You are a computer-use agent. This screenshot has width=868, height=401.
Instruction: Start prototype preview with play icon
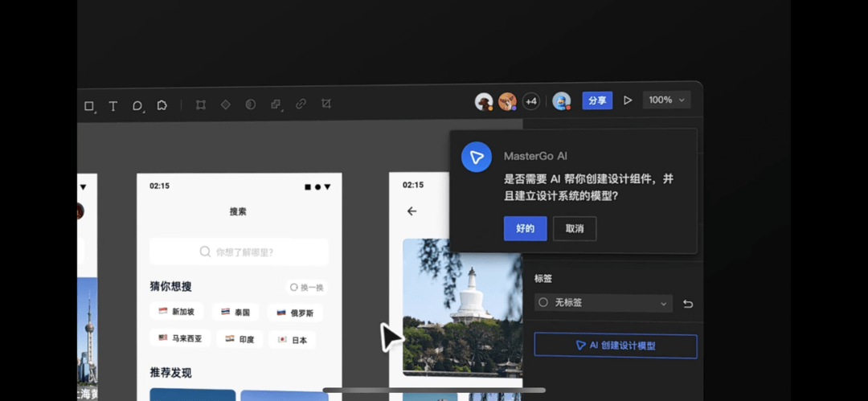point(628,100)
